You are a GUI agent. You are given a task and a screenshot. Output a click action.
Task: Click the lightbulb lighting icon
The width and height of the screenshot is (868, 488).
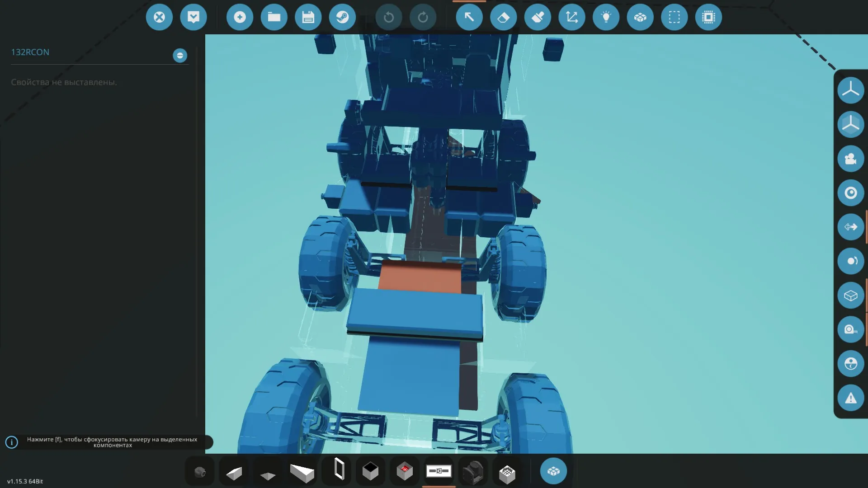pos(606,17)
